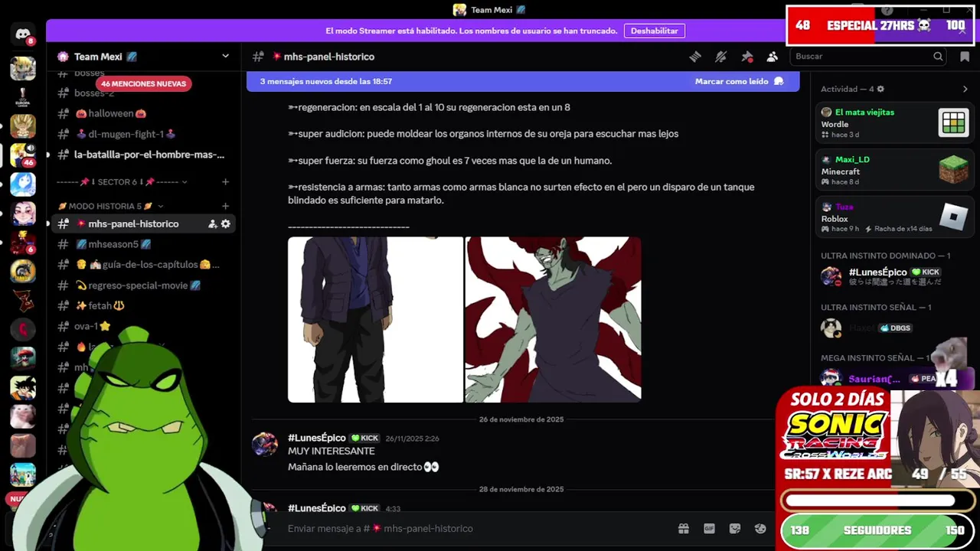Toggle the member list icon
This screenshot has height=551, width=980.
772,57
